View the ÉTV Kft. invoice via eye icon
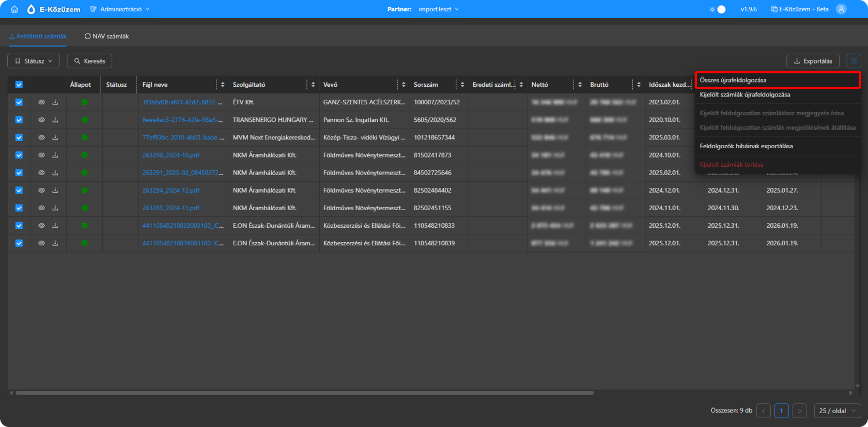868x427 pixels. pyautogui.click(x=41, y=102)
